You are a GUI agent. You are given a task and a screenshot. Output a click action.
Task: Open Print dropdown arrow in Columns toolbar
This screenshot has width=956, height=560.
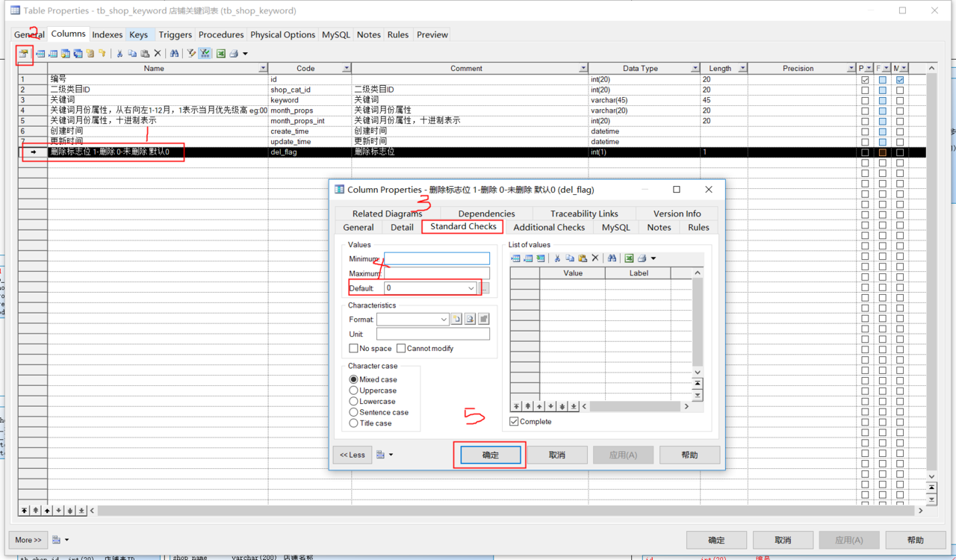245,54
